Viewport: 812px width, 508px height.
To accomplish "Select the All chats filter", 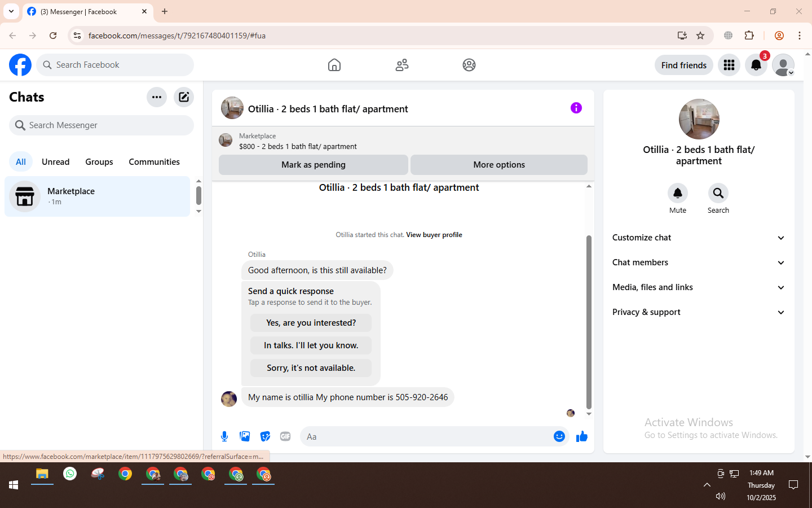I will pos(21,162).
